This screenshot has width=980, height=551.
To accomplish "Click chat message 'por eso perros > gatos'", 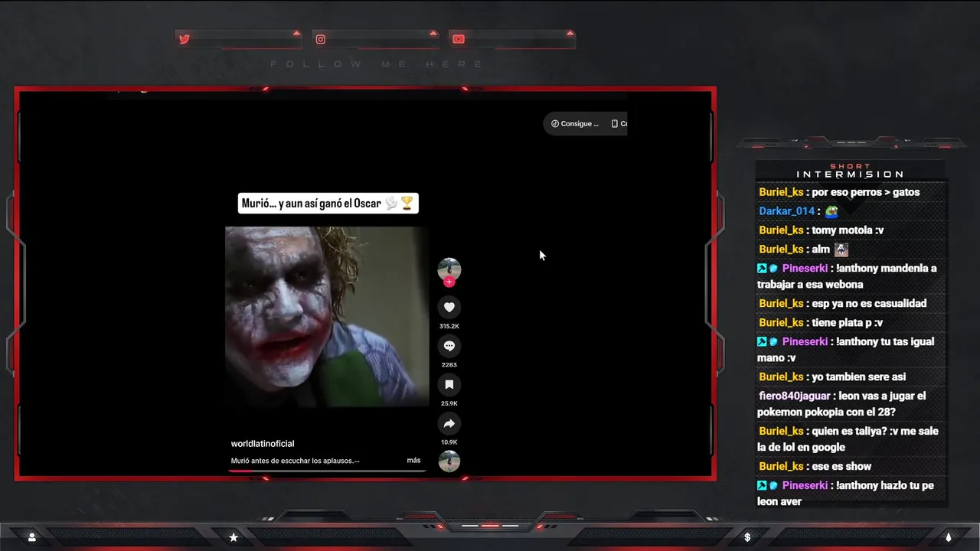I will [x=865, y=192].
